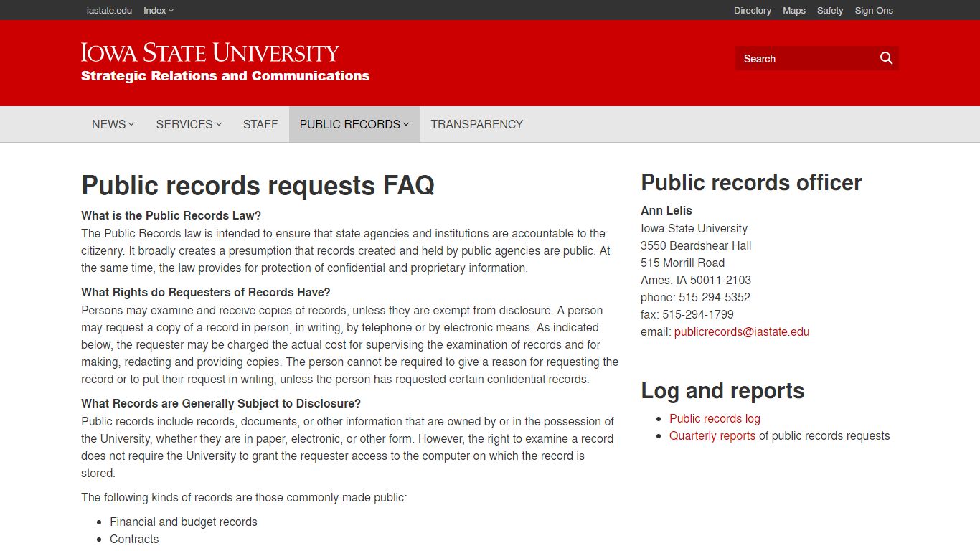This screenshot has height=551, width=980.
Task: Open the Public records log link
Action: 715,418
